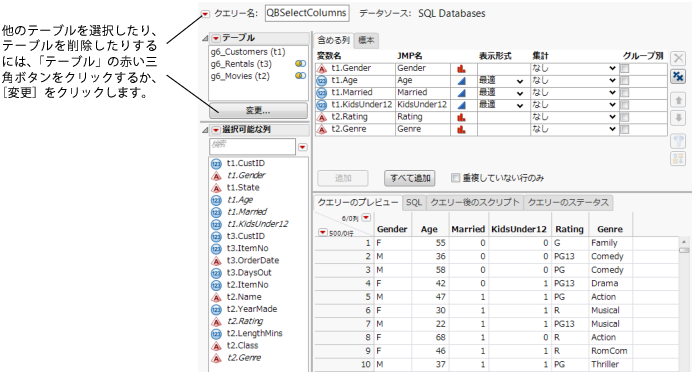Click character type icon beside t2.Name
694x374 pixels.
tap(216, 297)
